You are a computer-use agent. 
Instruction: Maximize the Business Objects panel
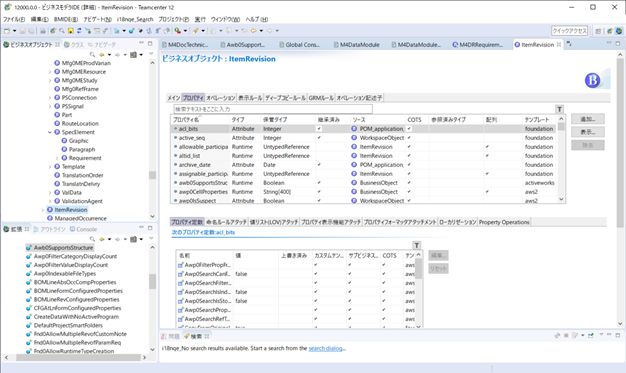pos(150,43)
